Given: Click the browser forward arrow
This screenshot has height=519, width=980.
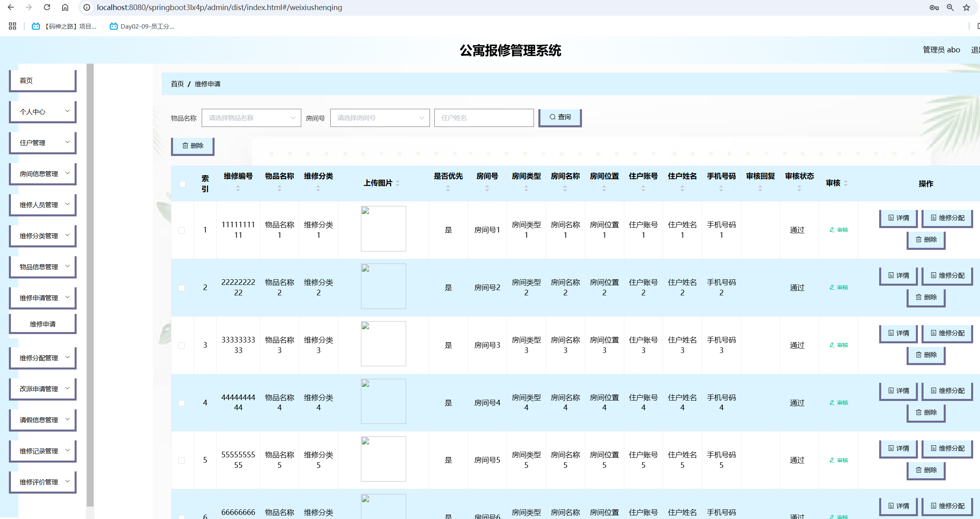Looking at the screenshot, I should click(x=29, y=7).
